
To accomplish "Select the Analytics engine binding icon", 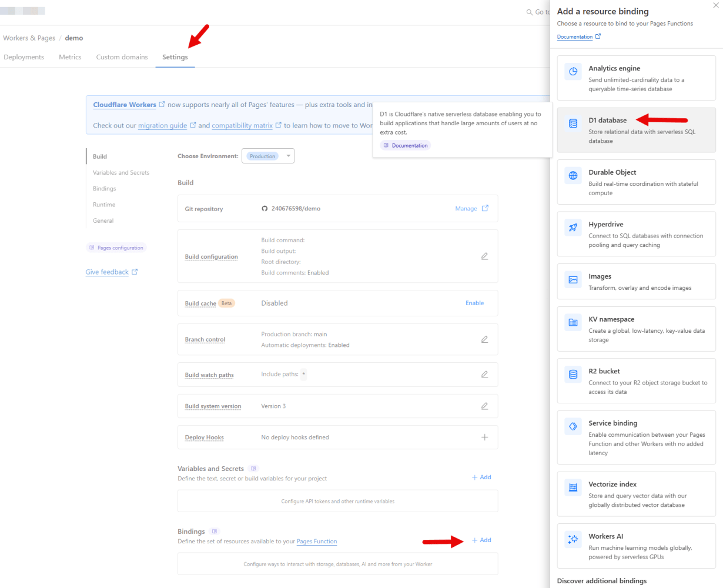I will click(x=573, y=72).
